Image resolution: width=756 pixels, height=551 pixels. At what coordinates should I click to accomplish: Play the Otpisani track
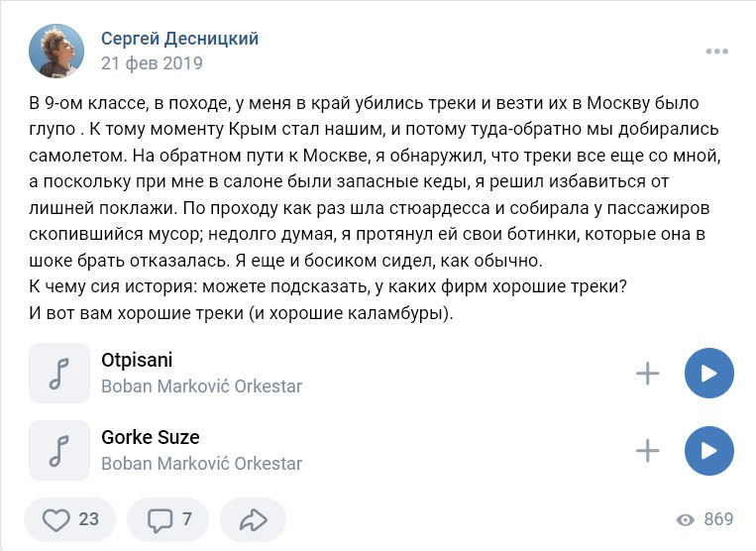[708, 373]
